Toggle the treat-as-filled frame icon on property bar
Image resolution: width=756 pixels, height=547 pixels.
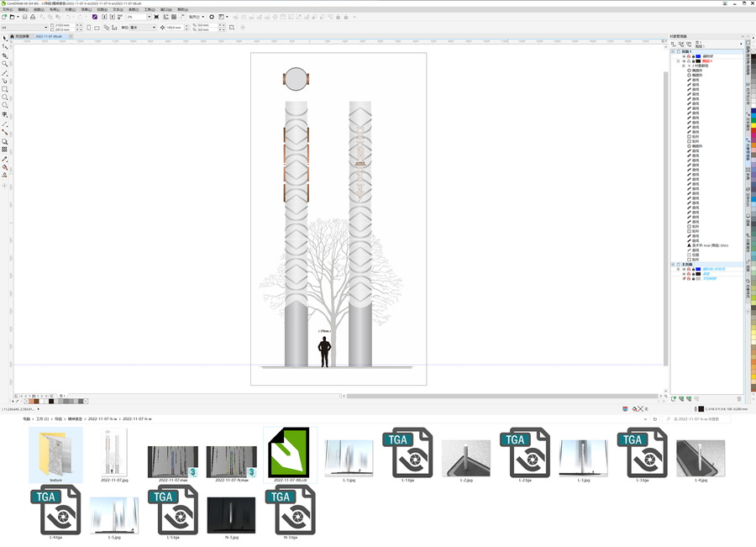tap(232, 28)
